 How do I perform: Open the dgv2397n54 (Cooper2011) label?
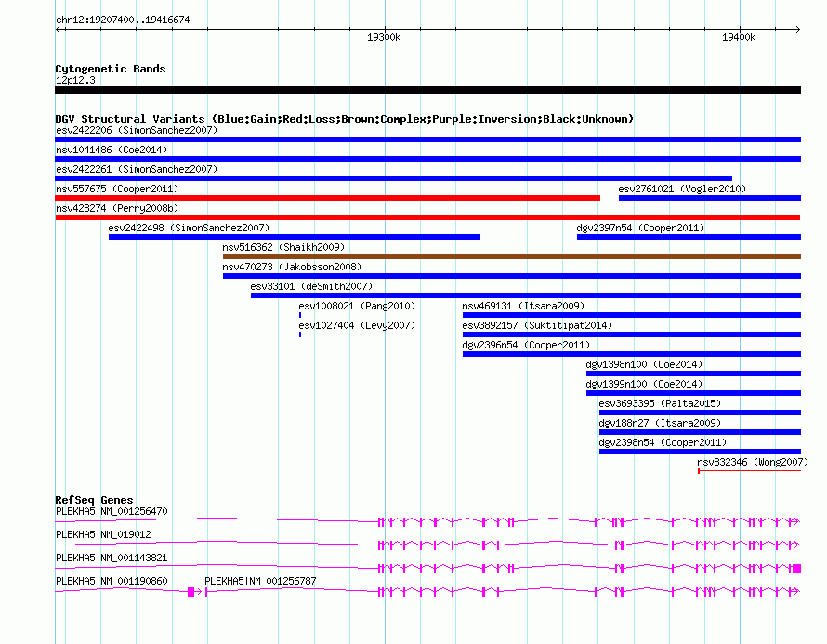click(x=640, y=228)
